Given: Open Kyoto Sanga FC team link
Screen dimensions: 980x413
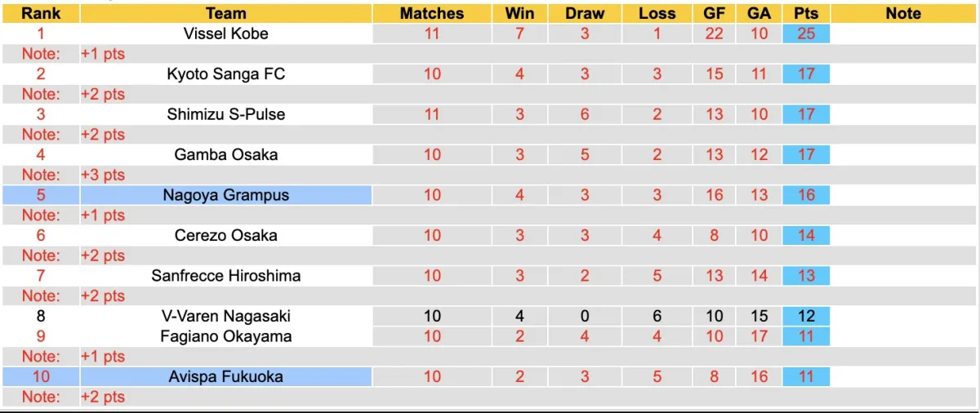Looking at the screenshot, I should 226,73.
